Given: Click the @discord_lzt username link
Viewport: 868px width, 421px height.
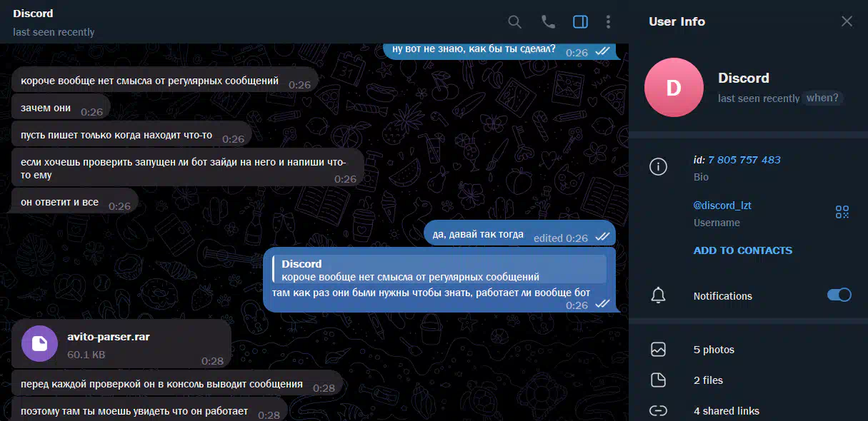Looking at the screenshot, I should click(722, 206).
